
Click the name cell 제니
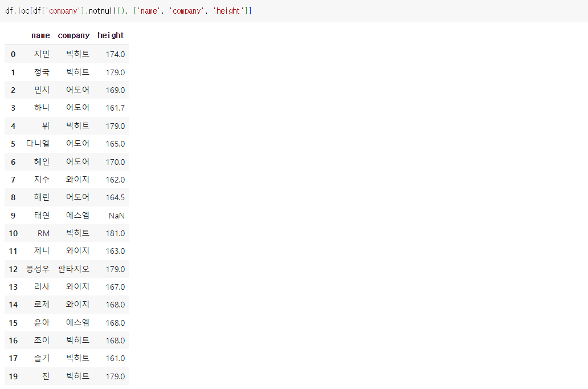pyautogui.click(x=42, y=251)
